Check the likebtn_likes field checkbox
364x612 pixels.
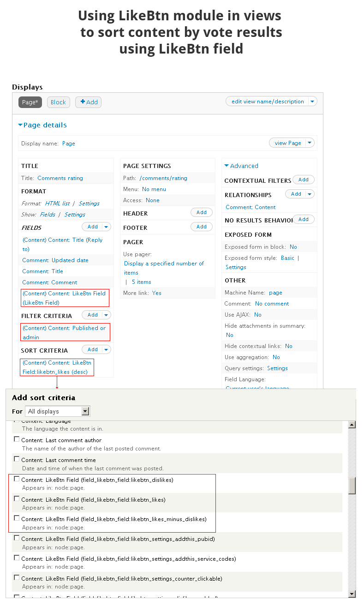tap(17, 499)
